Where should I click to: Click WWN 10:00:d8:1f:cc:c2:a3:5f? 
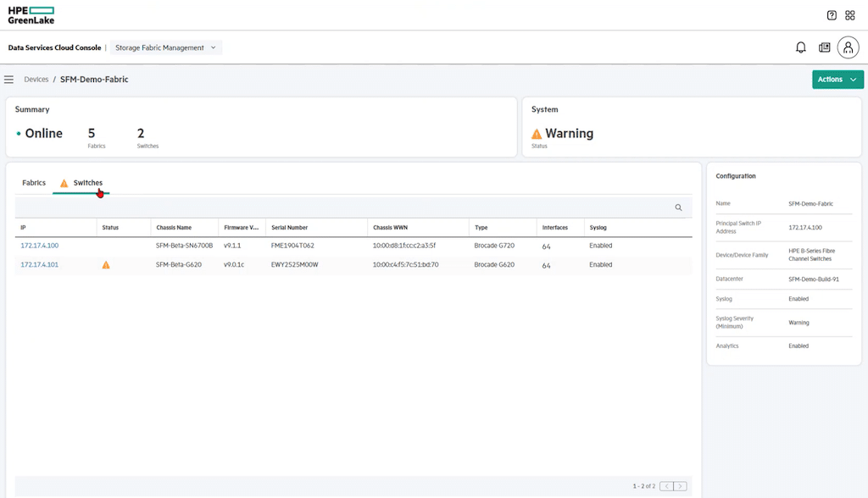(404, 246)
